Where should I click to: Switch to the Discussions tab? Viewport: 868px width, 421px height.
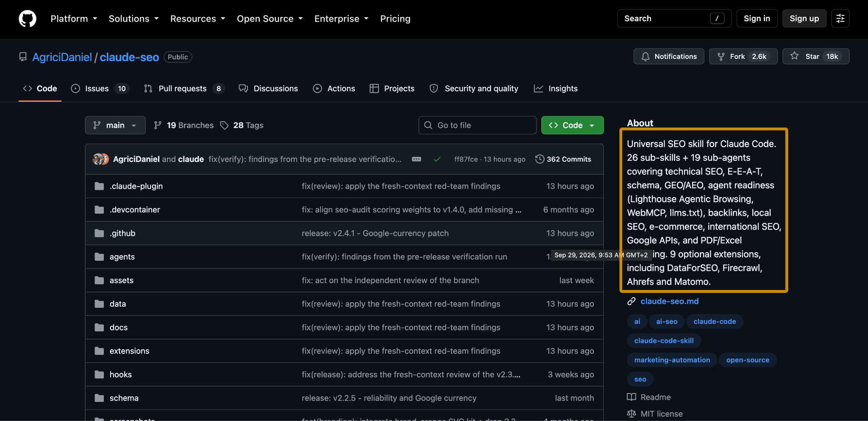pyautogui.click(x=268, y=89)
